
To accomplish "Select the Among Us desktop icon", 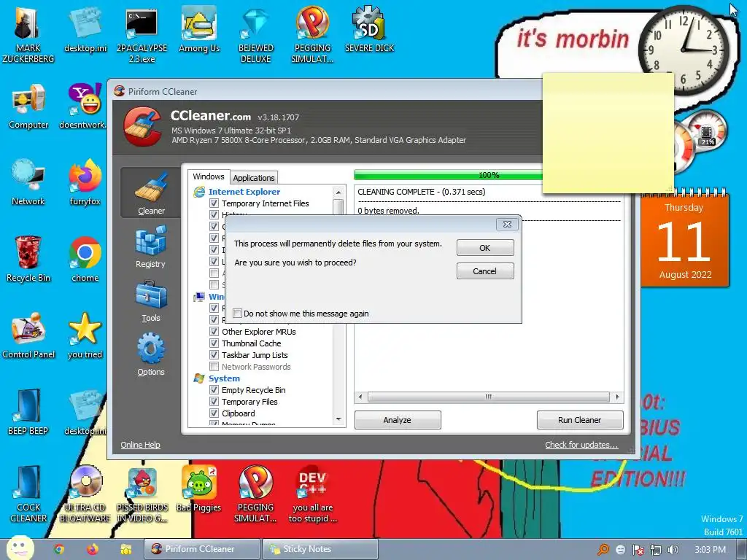I will [x=198, y=29].
